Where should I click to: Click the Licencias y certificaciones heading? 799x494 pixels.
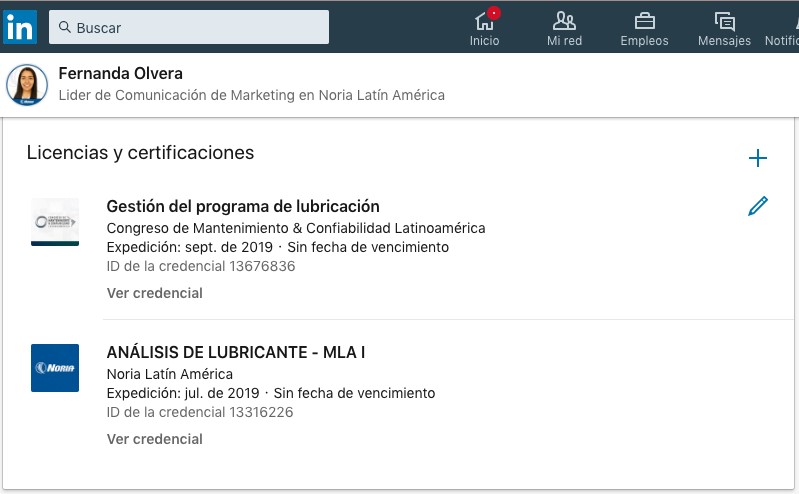140,152
